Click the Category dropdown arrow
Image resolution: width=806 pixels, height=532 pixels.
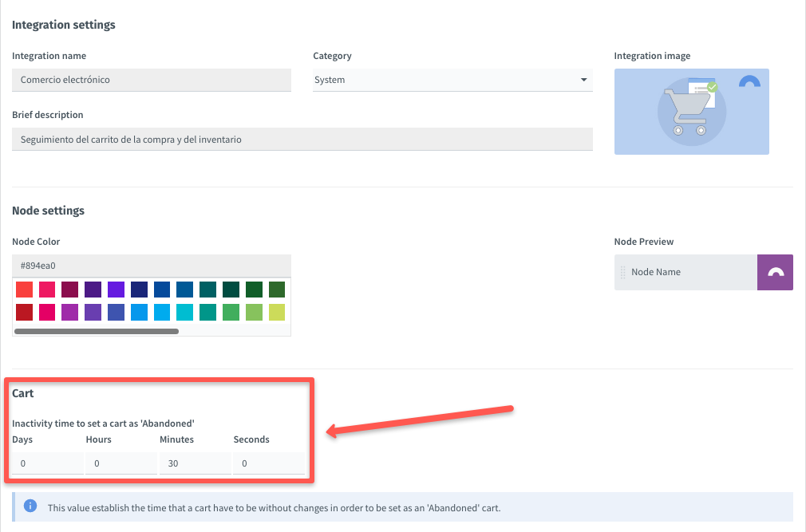[x=583, y=80]
